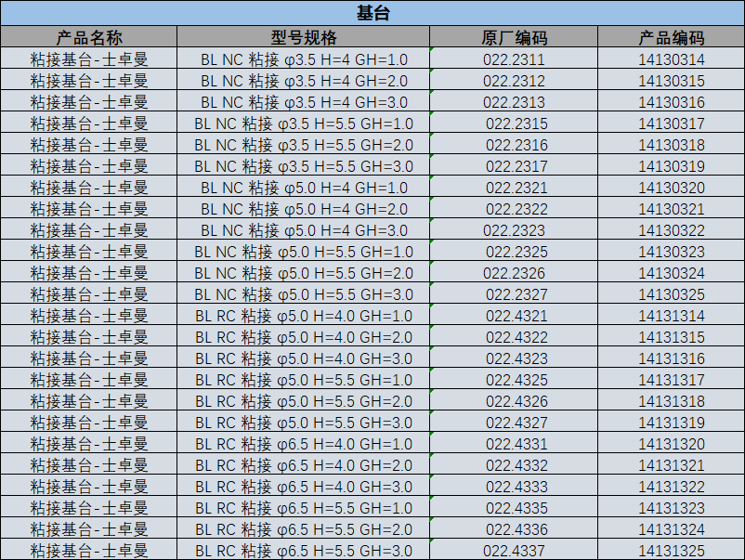Screen dimensions: 745x560
Task: Click product code 14131320
Action: [x=671, y=444]
